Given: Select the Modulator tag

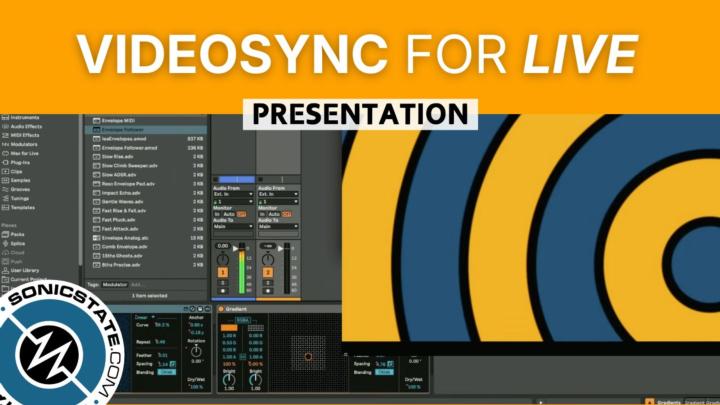Looking at the screenshot, I should click(114, 285).
